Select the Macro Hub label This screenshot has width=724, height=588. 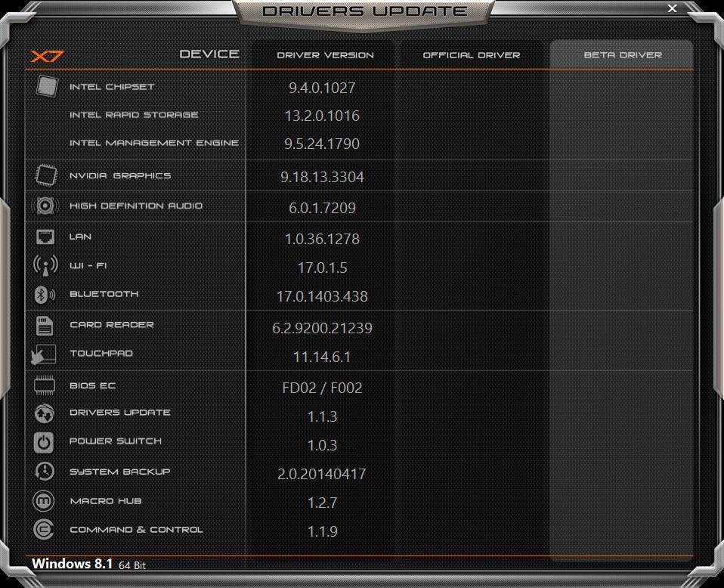(106, 501)
